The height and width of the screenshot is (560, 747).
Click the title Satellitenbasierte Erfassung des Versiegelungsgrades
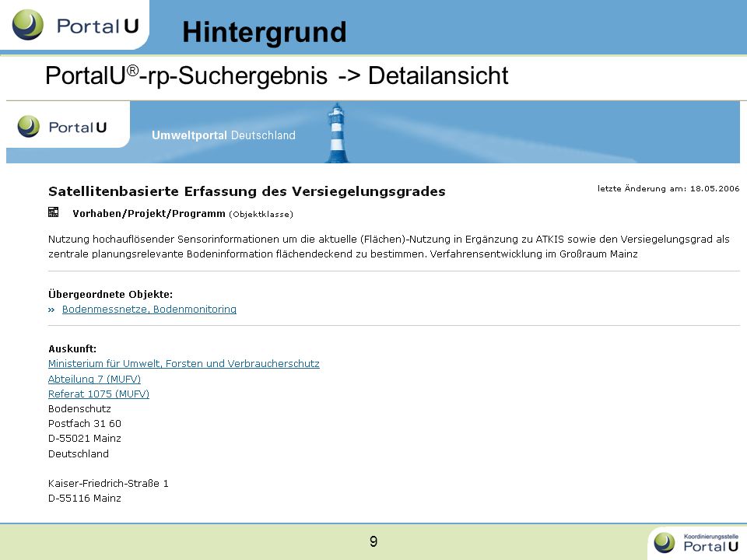tap(247, 191)
